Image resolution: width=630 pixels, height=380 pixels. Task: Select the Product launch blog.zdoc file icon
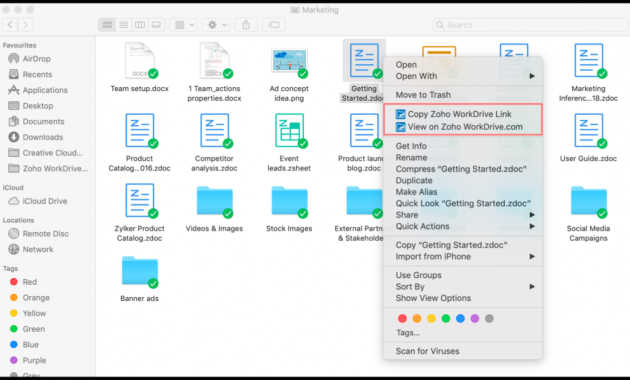(x=364, y=131)
